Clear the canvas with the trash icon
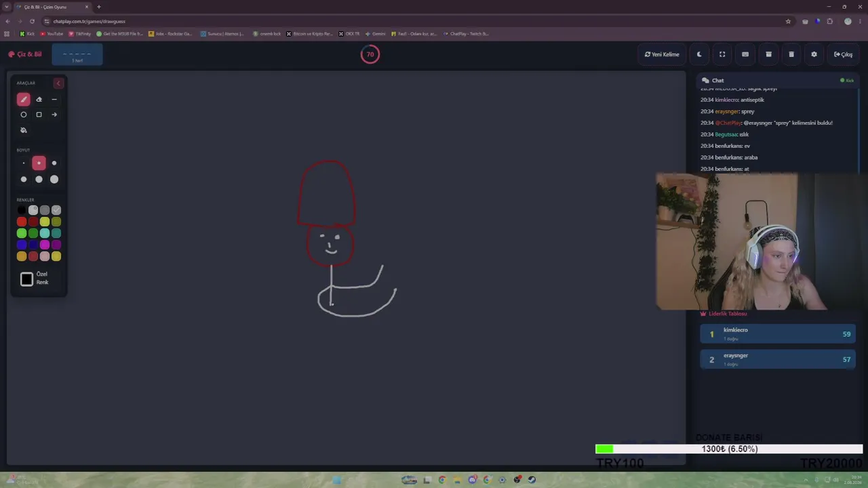The width and height of the screenshot is (868, 488). pos(791,54)
